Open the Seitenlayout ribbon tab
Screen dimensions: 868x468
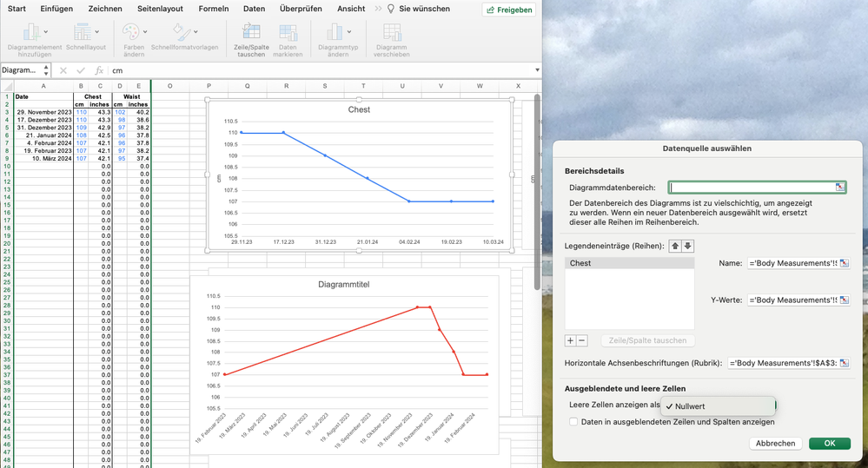(x=160, y=9)
